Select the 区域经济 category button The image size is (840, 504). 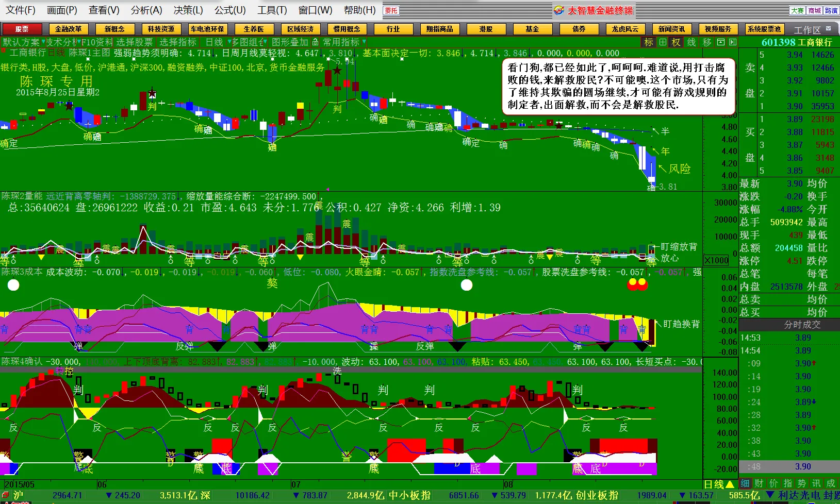pos(301,29)
